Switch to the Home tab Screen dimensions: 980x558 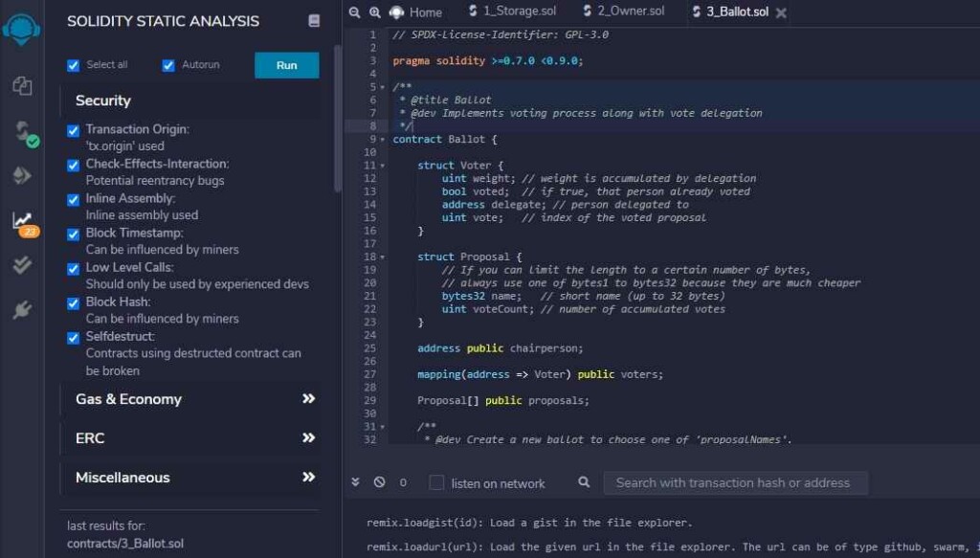415,11
